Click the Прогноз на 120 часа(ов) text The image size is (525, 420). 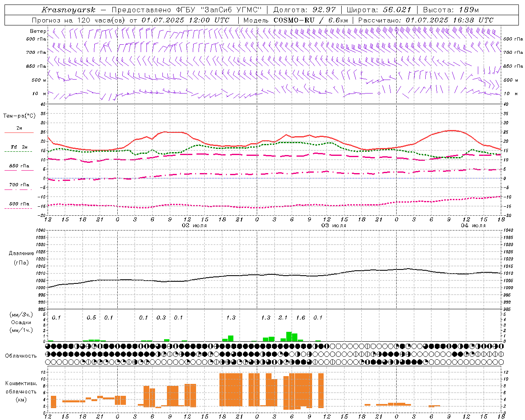(x=79, y=20)
